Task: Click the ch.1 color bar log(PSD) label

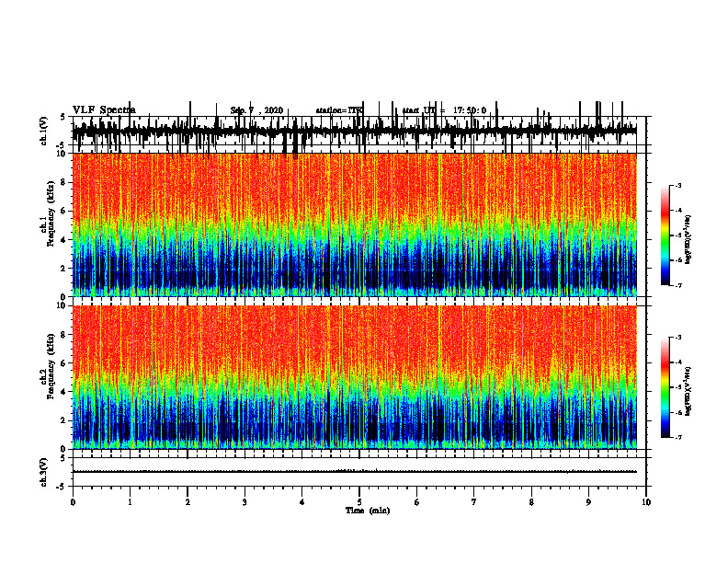Action: coord(688,239)
